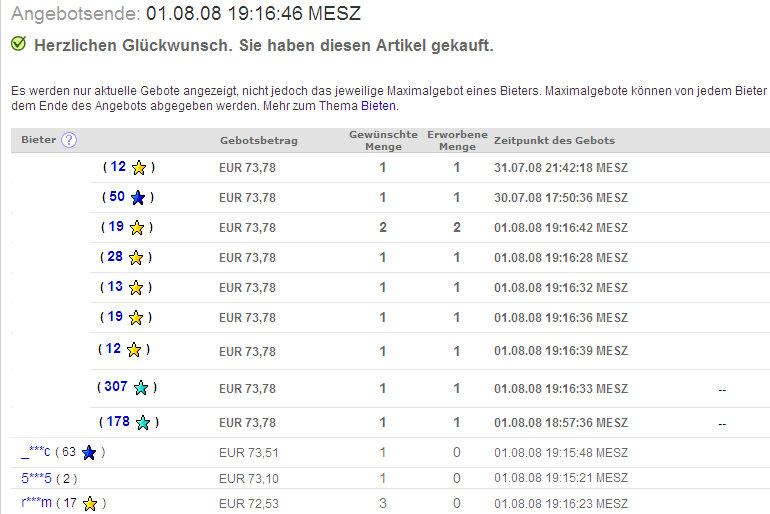Screen dimensions: 770x514
Task: Click the blue star next to 50
Action: click(138, 198)
